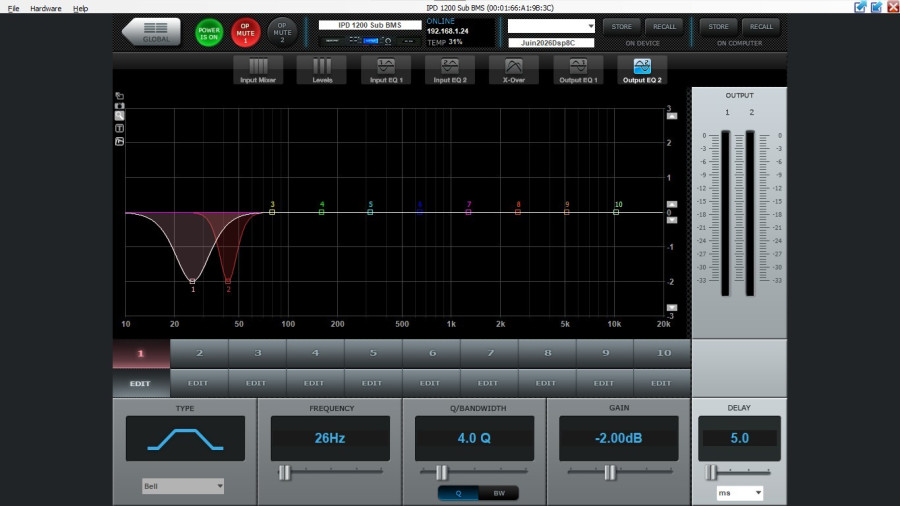This screenshot has height=506, width=900.
Task: Select EQ node 10 on the graph
Action: 616,212
